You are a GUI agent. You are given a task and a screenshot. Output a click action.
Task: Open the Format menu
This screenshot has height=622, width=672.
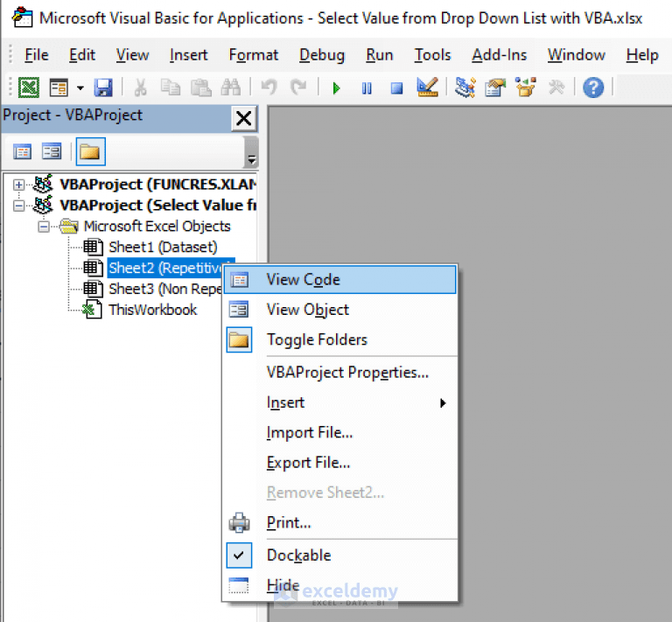point(254,55)
